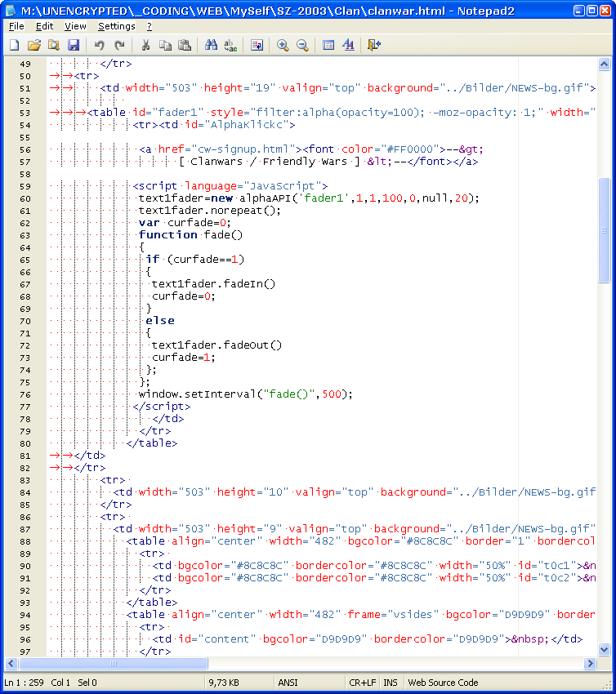The image size is (616, 694).
Task: Click the '</table>' tag on line 80
Action: tap(152, 443)
